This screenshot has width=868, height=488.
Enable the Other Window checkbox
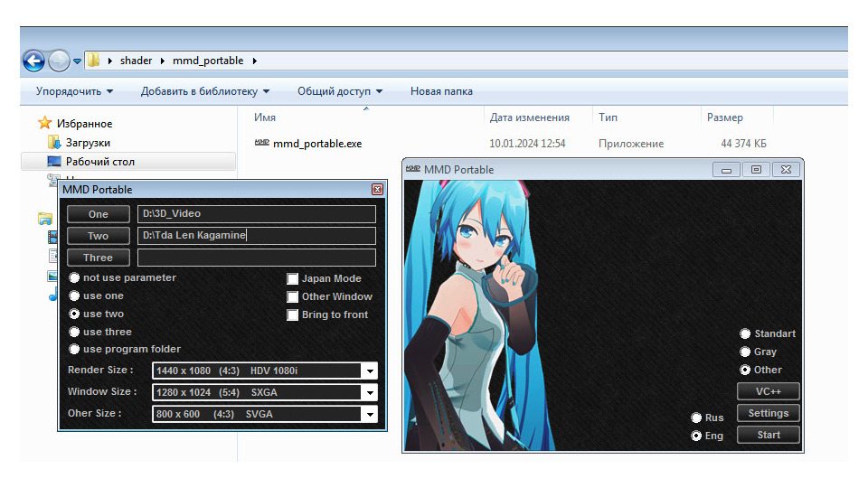point(292,297)
